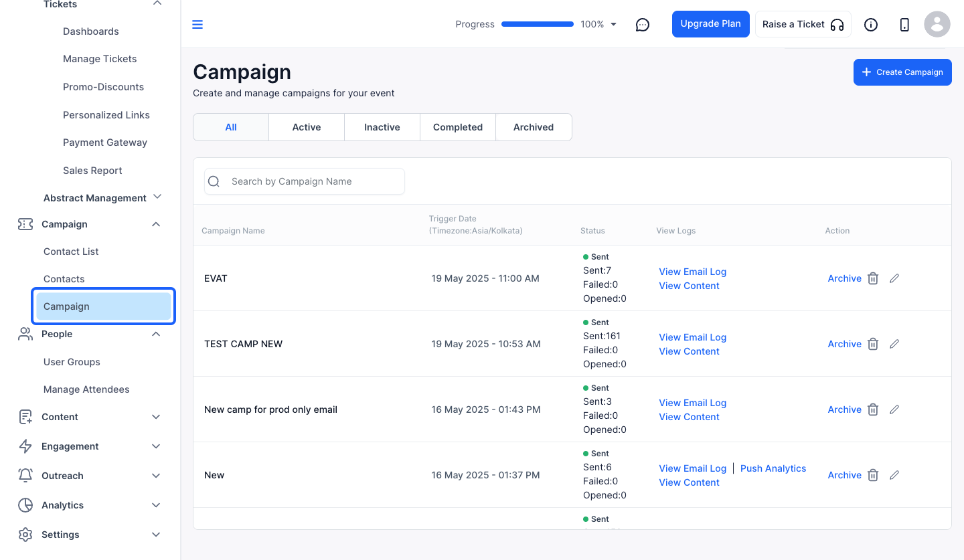Image resolution: width=964 pixels, height=560 pixels.
Task: Click the Campaign Name column header
Action: click(233, 231)
